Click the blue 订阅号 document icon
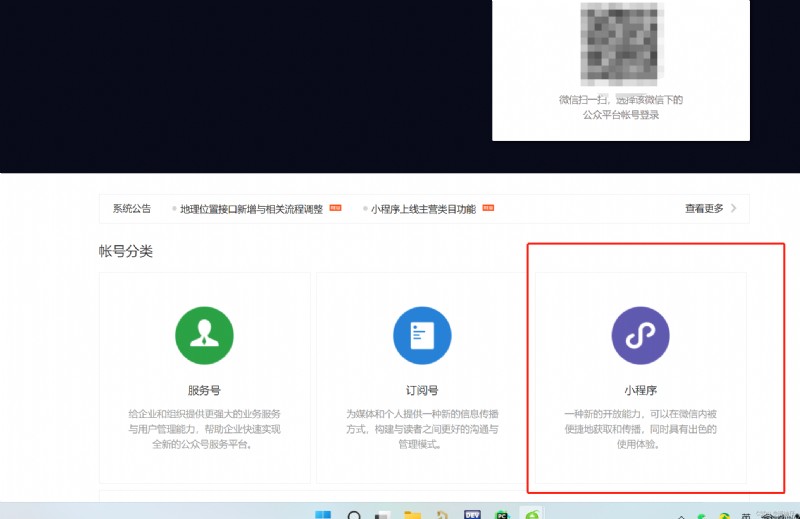 click(x=422, y=335)
